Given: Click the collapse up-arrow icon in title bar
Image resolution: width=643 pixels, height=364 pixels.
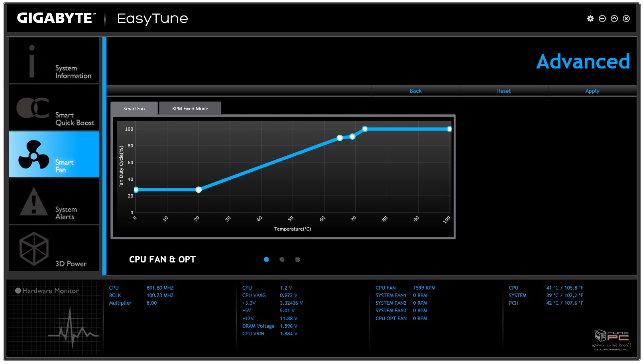Looking at the screenshot, I should tap(614, 18).
